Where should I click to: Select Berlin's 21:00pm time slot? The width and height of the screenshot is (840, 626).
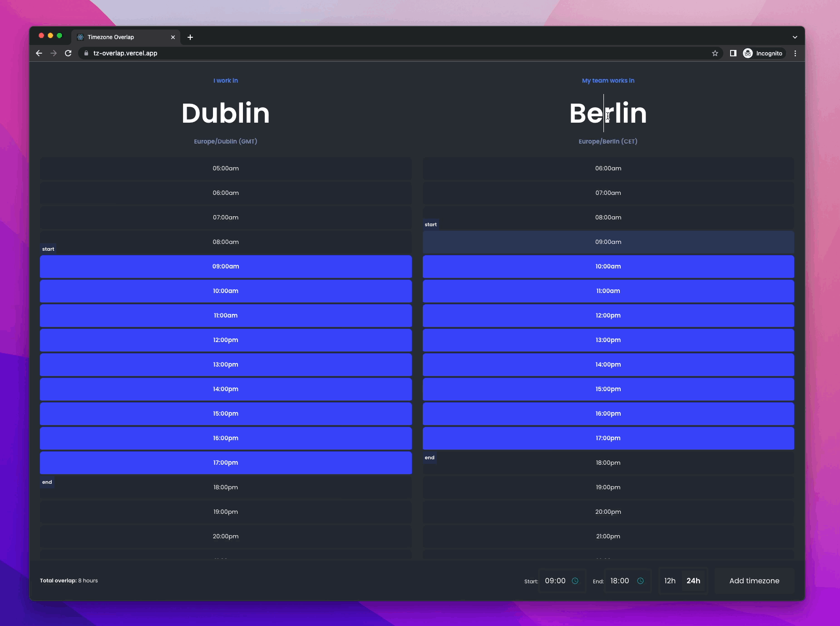tap(608, 537)
